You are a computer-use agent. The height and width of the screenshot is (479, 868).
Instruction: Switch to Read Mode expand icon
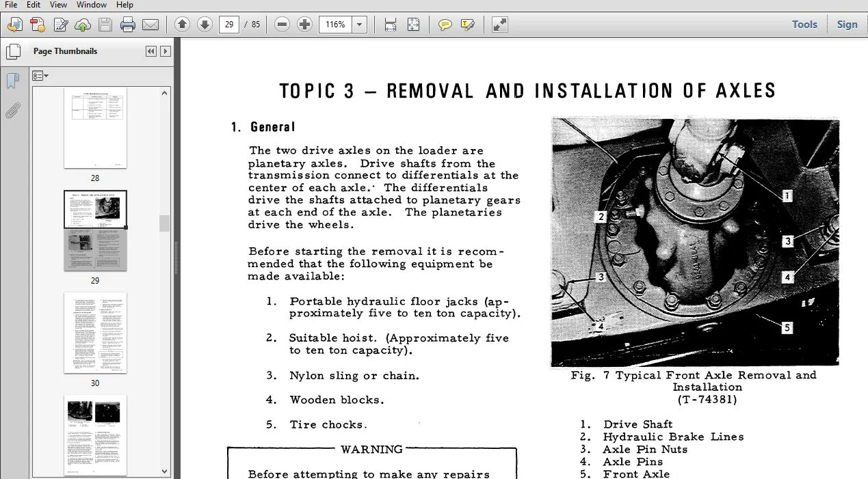[x=500, y=25]
